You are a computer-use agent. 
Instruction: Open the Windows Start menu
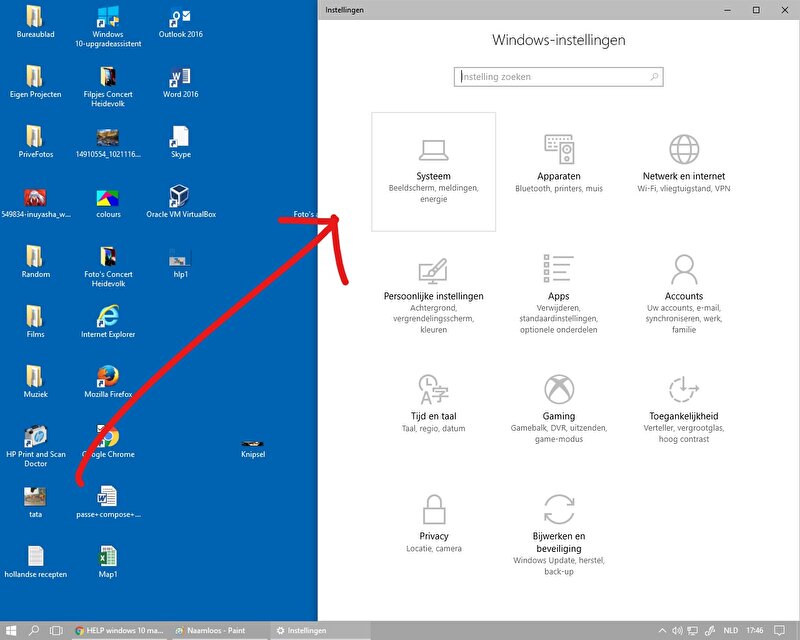11,631
